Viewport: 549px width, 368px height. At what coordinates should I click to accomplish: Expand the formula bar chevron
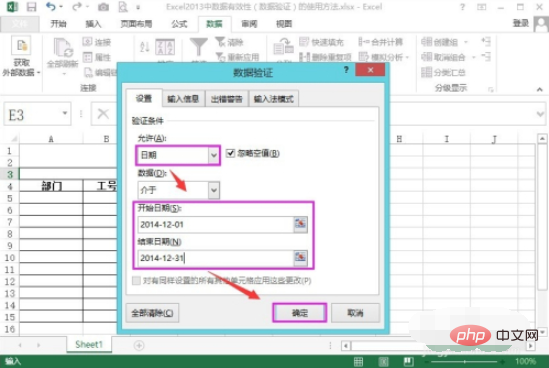pos(540,114)
